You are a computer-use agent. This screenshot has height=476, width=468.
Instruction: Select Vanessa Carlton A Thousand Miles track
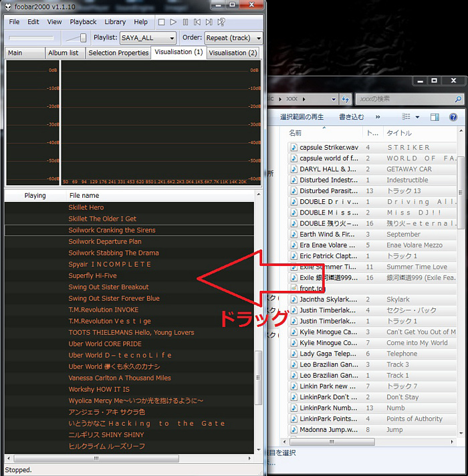pyautogui.click(x=129, y=378)
